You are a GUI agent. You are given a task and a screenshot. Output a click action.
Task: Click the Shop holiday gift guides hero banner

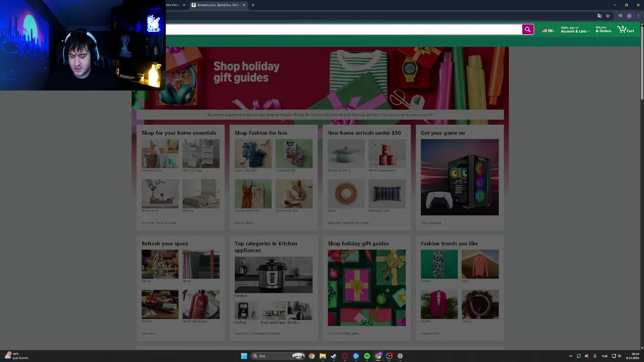pyautogui.click(x=320, y=78)
